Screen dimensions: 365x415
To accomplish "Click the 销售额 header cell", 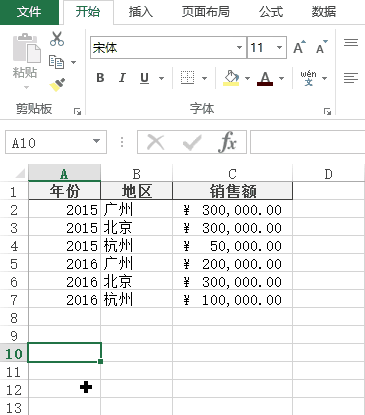I will pyautogui.click(x=232, y=191).
